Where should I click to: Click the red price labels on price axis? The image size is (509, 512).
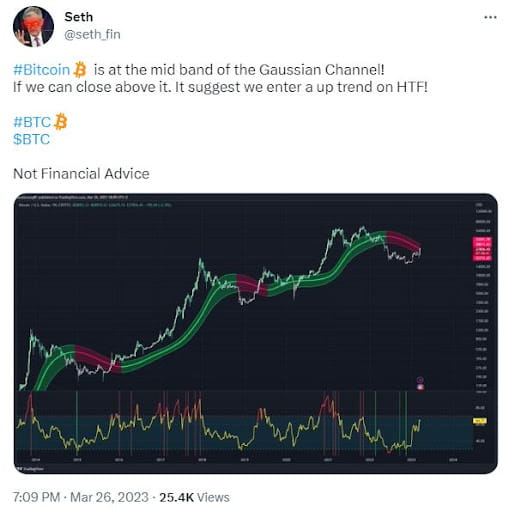coord(482,249)
